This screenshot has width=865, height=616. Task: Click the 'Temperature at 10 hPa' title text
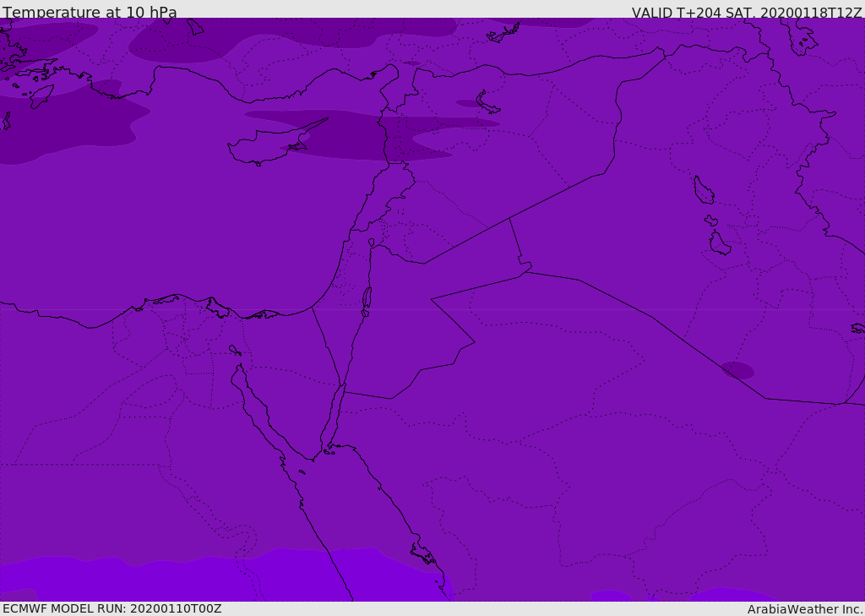90,12
